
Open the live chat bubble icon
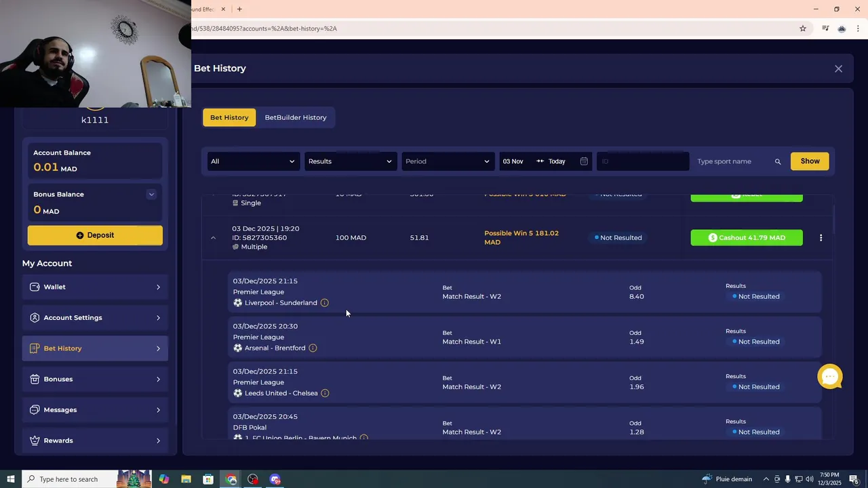click(830, 377)
